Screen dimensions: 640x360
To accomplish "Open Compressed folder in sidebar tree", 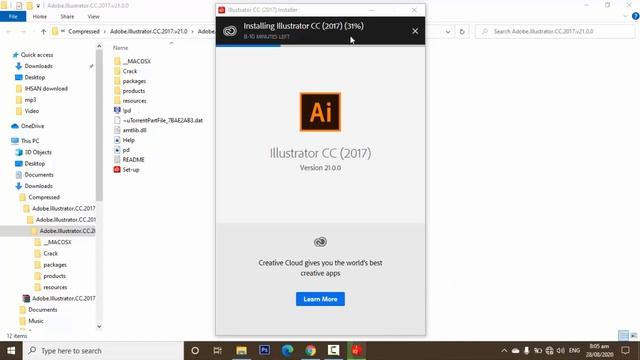I will [x=40, y=197].
